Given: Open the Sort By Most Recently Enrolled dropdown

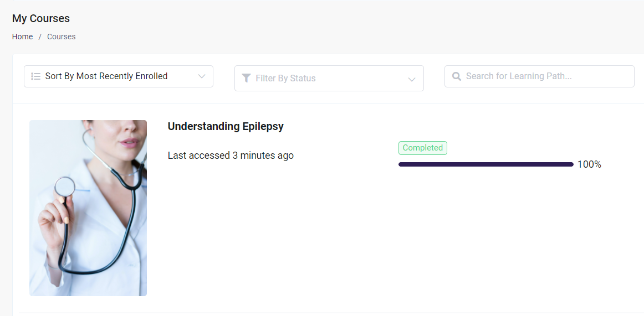Looking at the screenshot, I should pos(118,76).
